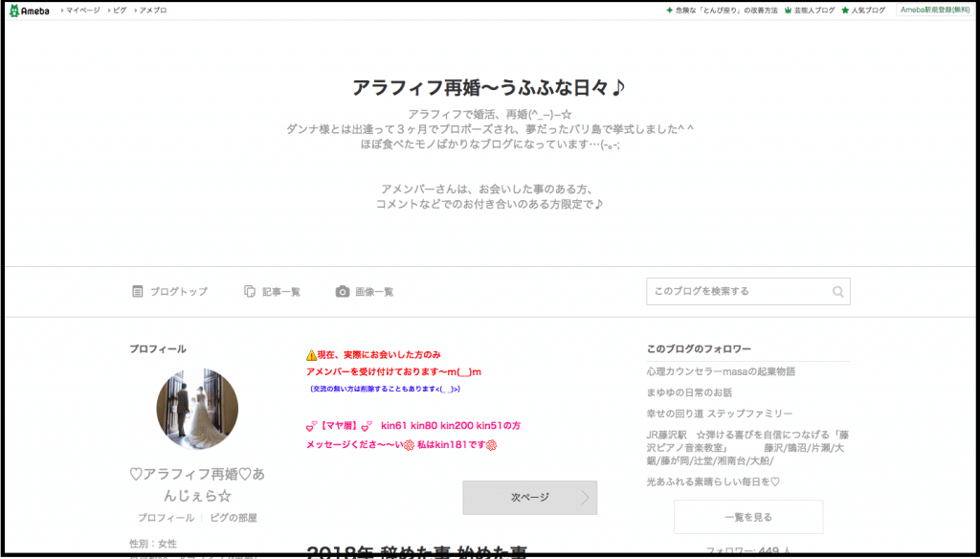The width and height of the screenshot is (980, 559).
Task: Click the crown icon beside 芸能人ブログ
Action: point(788,11)
